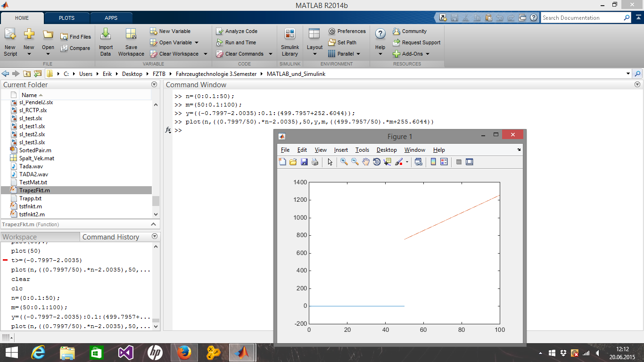Image resolution: width=644 pixels, height=362 pixels.
Task: Select the Data Cursor tool
Action: (x=388, y=162)
